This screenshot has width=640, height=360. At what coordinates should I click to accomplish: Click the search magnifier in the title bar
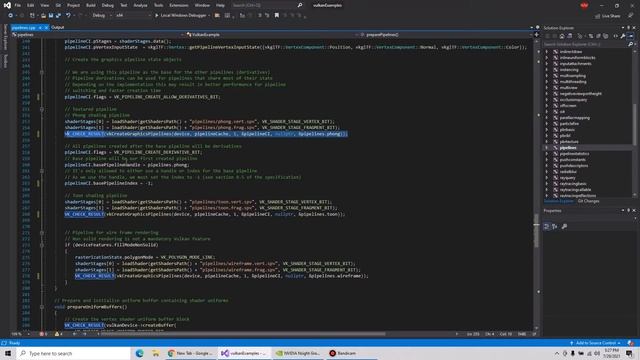[x=300, y=5]
